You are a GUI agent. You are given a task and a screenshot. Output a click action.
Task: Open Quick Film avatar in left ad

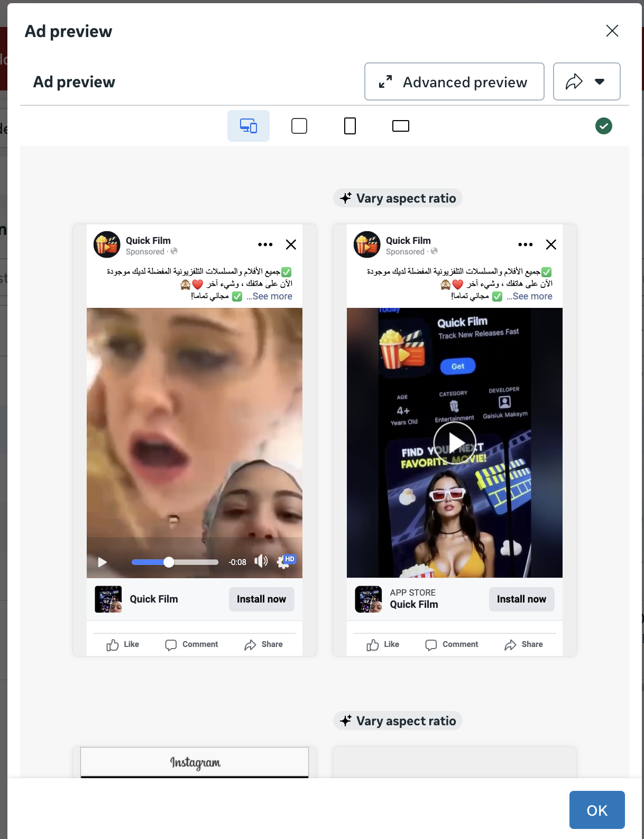coord(107,244)
